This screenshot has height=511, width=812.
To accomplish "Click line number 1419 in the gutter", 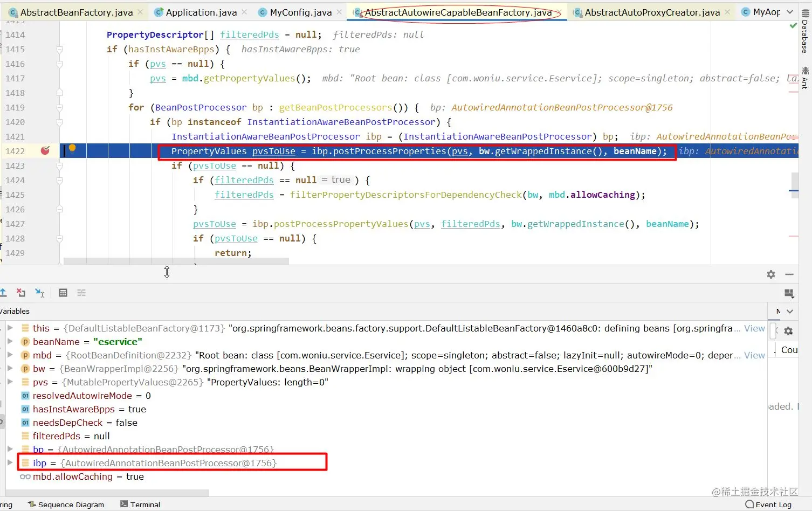I will click(15, 107).
